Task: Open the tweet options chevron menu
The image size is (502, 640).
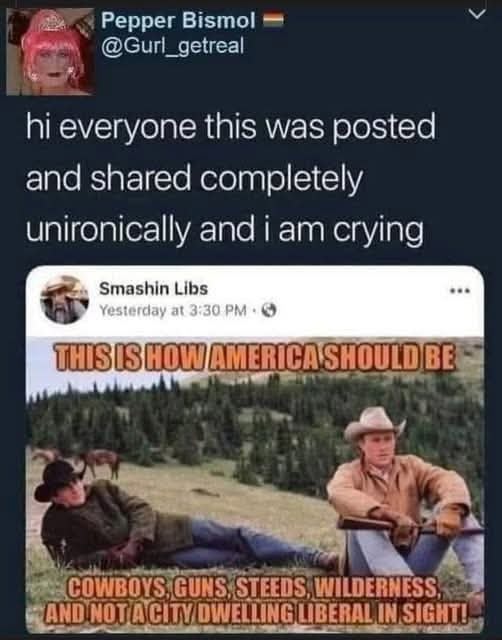Action: tap(478, 14)
